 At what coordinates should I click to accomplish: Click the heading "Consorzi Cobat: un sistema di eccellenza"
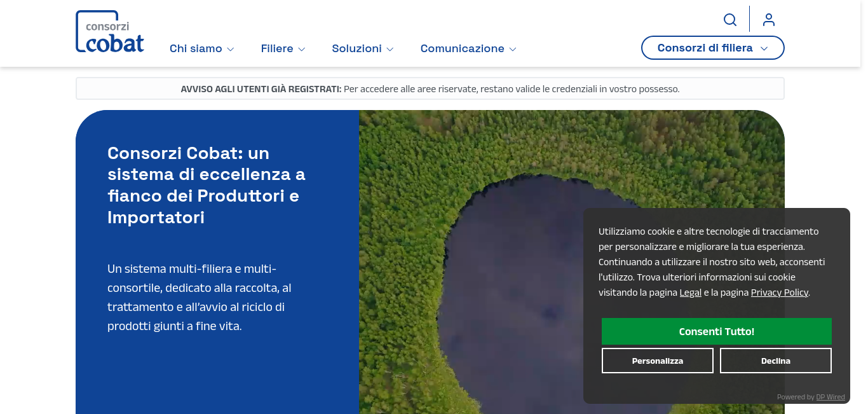point(207,185)
